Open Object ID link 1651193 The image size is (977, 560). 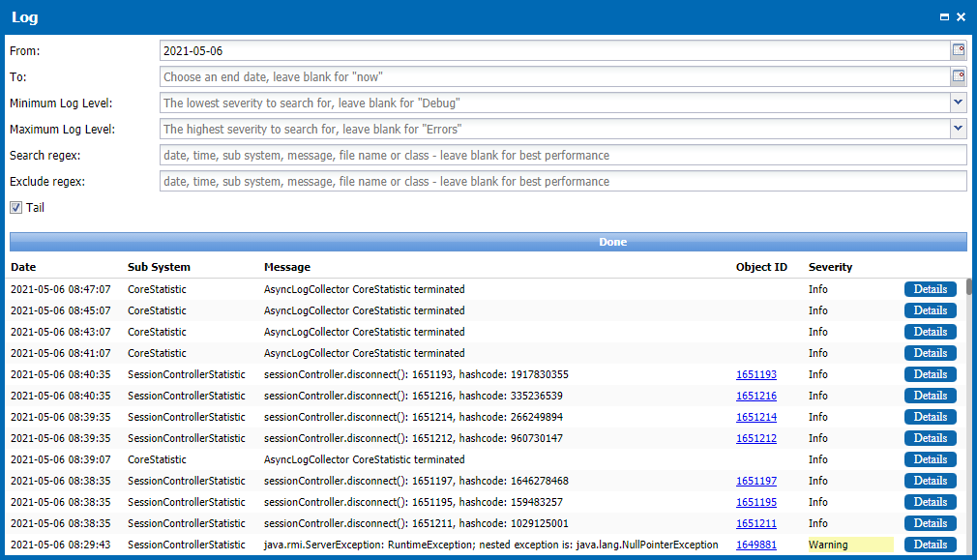[755, 374]
